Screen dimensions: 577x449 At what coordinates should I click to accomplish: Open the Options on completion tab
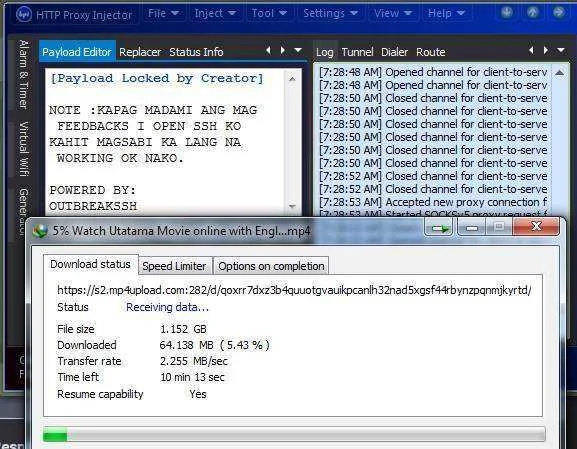pos(271,266)
